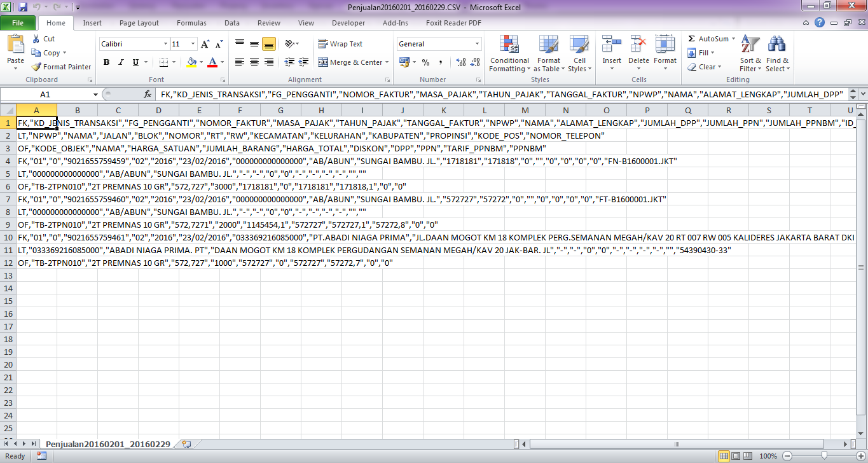Click the Conditional Formatting icon
This screenshot has height=463, width=868.
coord(509,45)
